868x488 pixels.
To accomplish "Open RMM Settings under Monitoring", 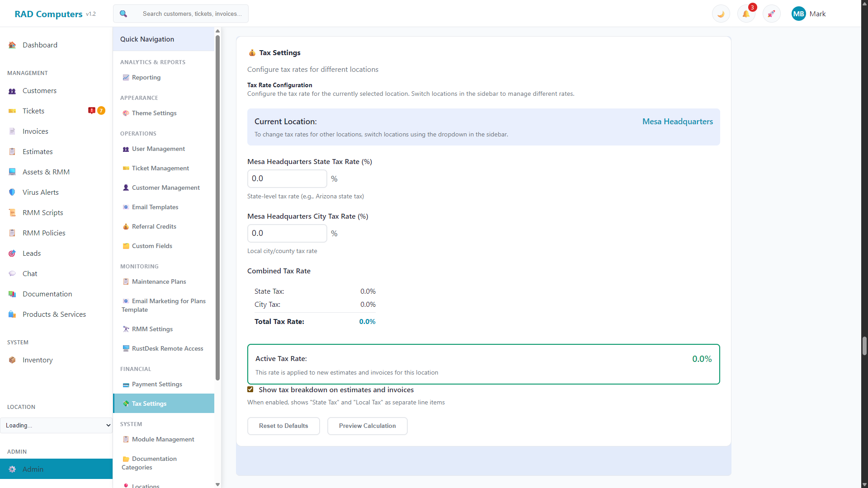I will (x=152, y=329).
